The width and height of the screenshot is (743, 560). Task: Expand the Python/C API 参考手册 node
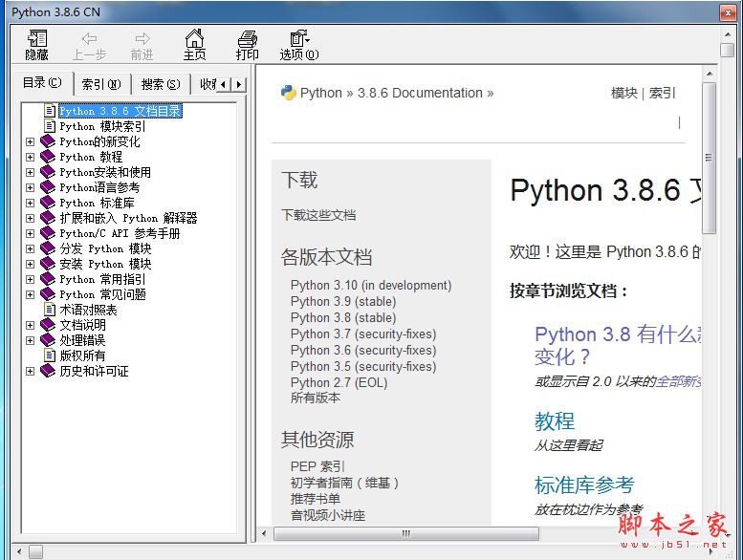point(31,233)
